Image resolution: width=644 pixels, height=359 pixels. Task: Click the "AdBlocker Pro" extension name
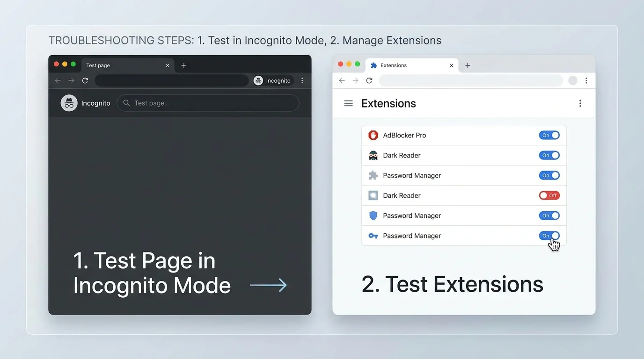404,135
